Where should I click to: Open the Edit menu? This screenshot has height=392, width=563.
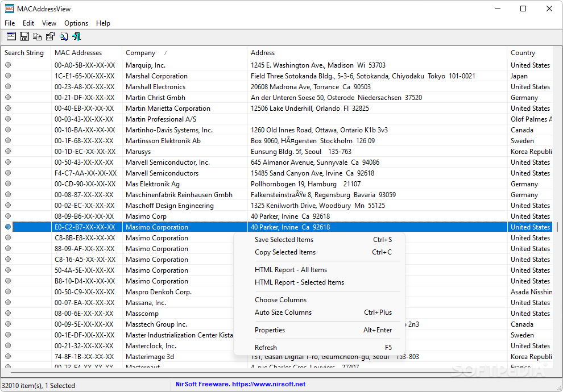(x=28, y=23)
